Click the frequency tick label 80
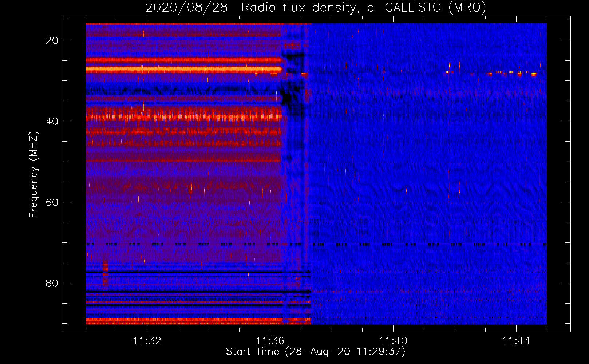Screen dimensions: 589x364 [x=52, y=283]
